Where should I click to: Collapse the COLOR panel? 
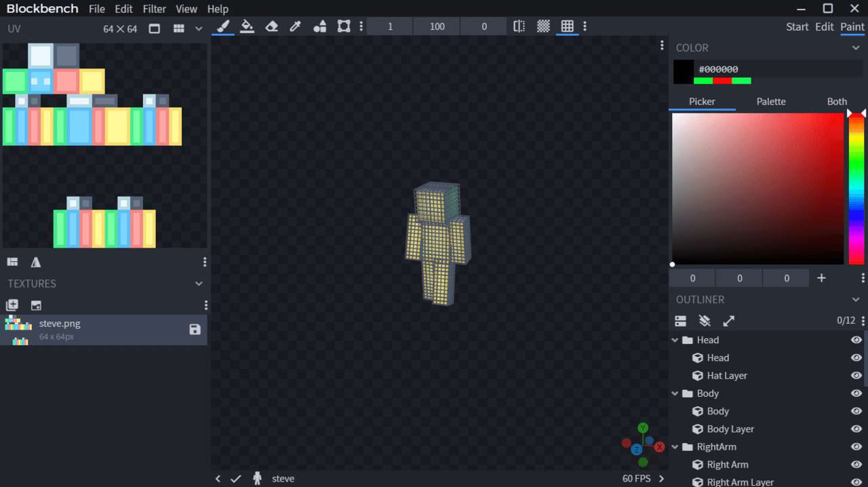856,47
